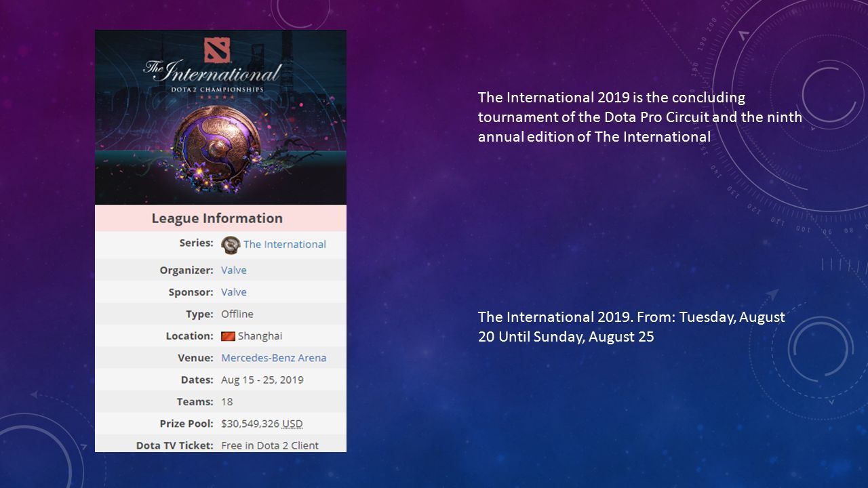868x488 pixels.
Task: Click the China flag beside Shanghai
Action: tap(228, 336)
